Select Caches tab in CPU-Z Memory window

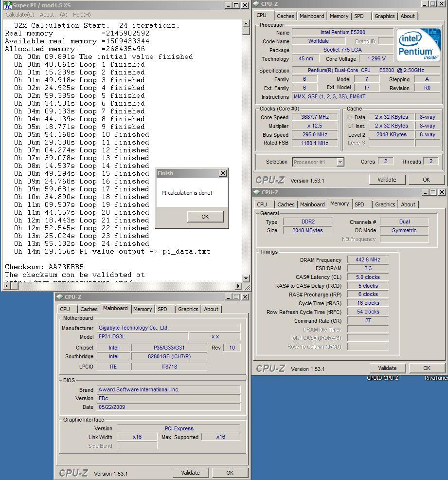pos(286,204)
